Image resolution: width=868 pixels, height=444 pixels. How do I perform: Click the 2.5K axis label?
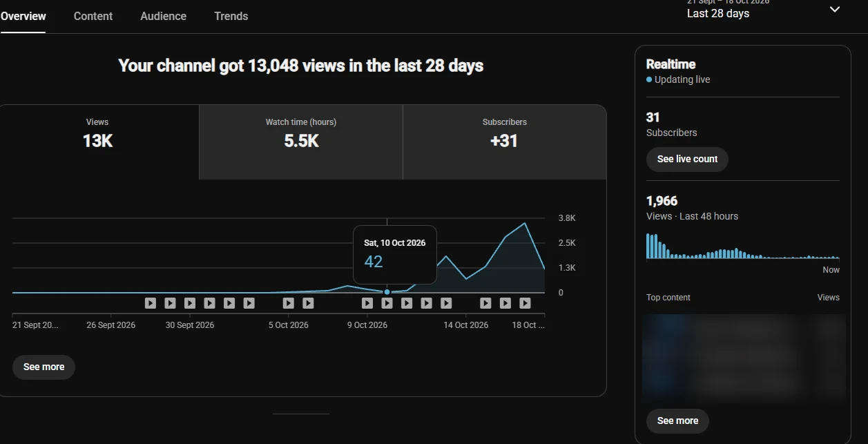coord(567,243)
